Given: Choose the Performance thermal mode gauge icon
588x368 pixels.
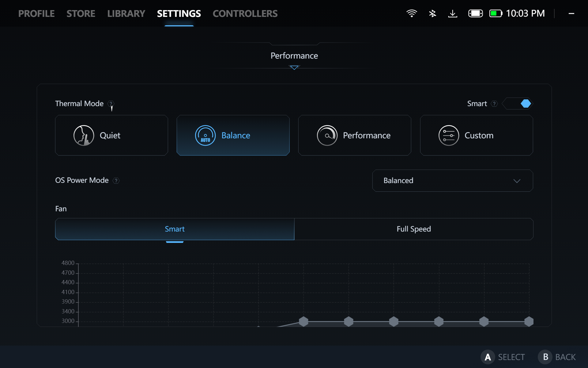Looking at the screenshot, I should [x=327, y=135].
